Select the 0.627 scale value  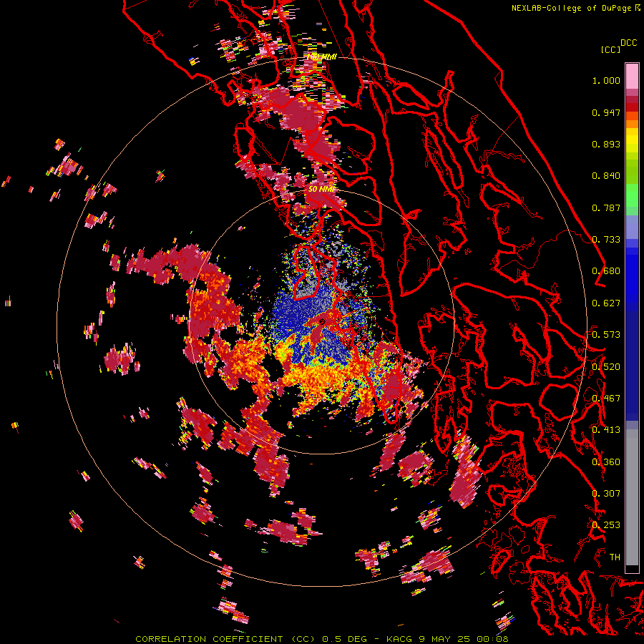point(606,303)
